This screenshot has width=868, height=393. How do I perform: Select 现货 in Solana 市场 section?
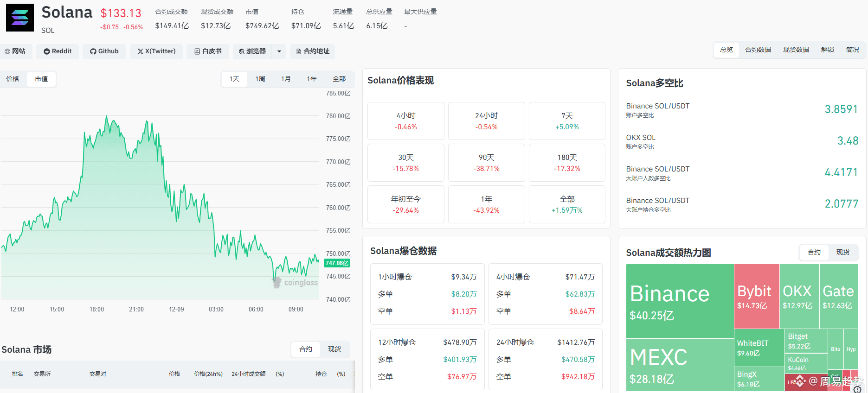334,349
